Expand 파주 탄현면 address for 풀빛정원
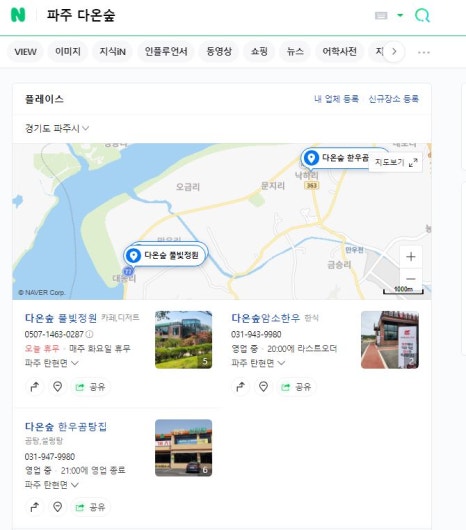The width and height of the screenshot is (466, 530). [52, 363]
